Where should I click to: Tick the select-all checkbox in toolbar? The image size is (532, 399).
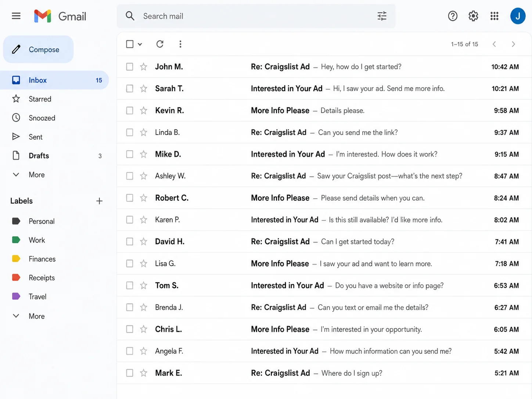(x=130, y=44)
